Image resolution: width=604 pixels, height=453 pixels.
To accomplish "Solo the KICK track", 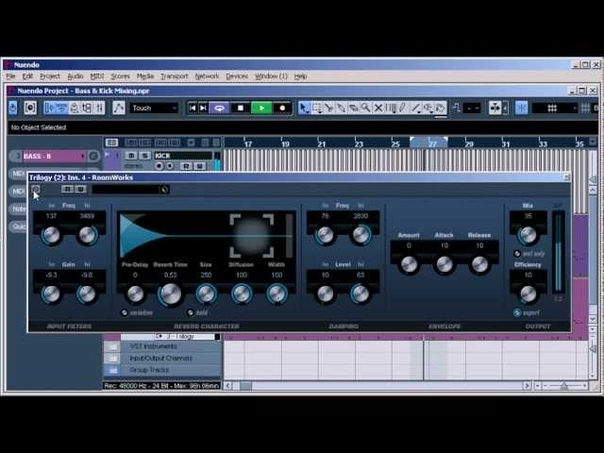I will [144, 156].
